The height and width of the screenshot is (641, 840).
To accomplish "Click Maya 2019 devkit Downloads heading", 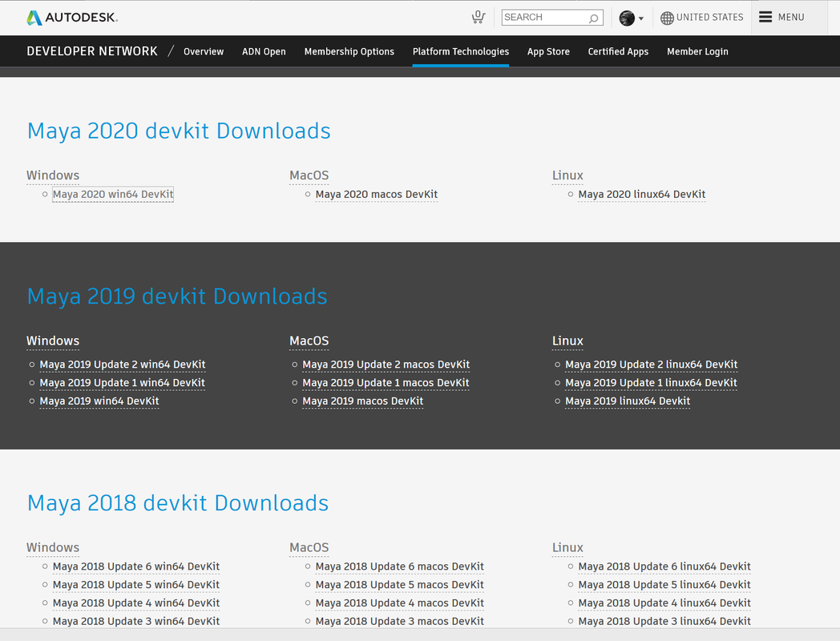I will [x=177, y=296].
